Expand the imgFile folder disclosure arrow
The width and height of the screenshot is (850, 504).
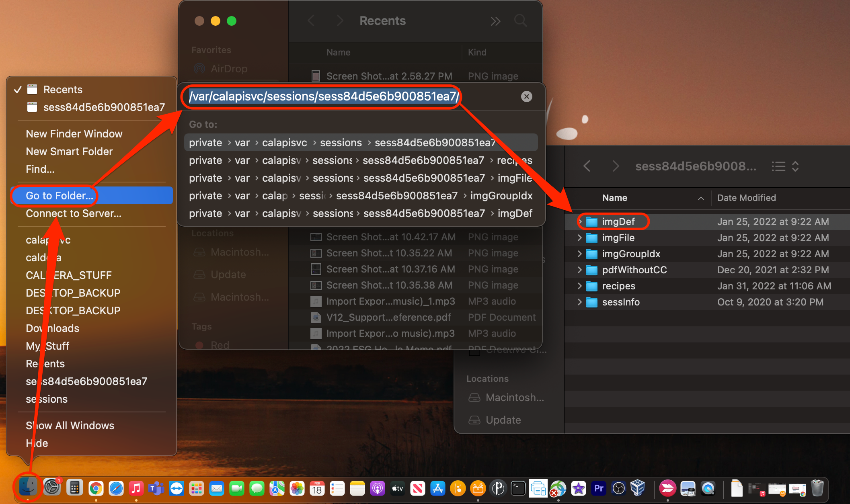click(x=579, y=238)
